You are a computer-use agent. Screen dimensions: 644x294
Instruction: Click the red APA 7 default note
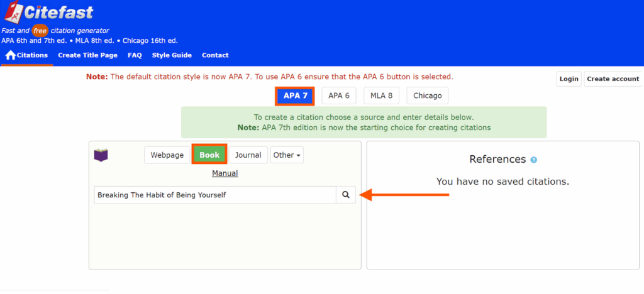[269, 77]
